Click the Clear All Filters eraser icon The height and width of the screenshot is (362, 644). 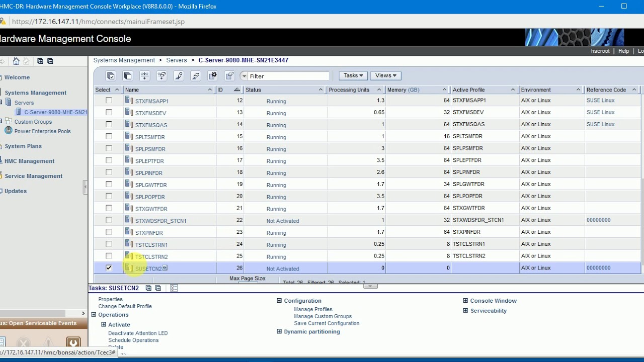tap(196, 76)
